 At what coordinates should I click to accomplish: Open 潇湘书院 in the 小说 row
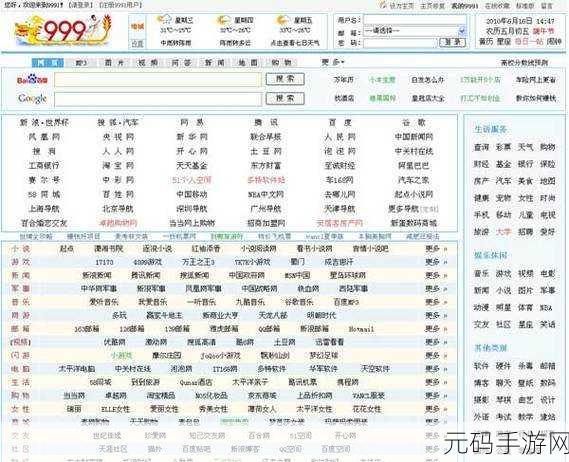point(109,249)
